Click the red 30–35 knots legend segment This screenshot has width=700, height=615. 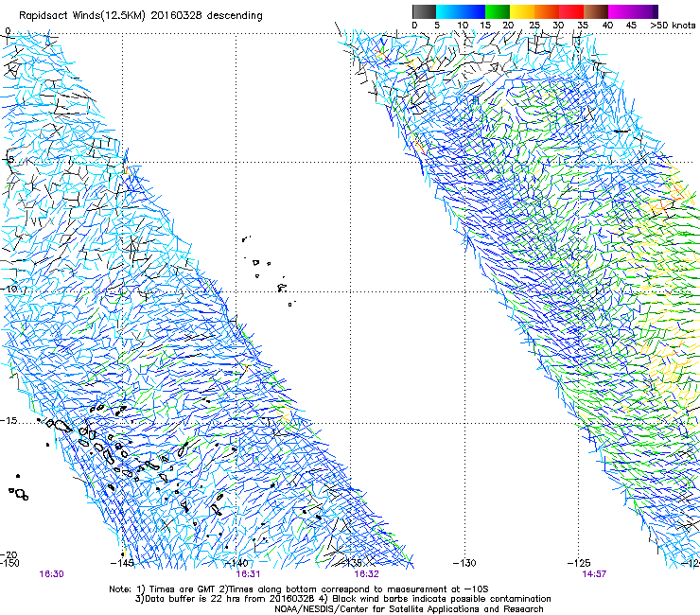tap(571, 11)
